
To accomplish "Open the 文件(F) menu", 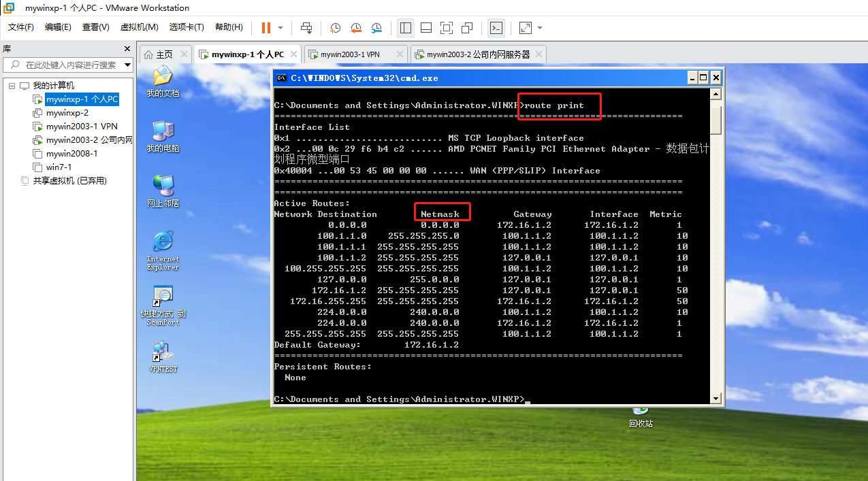I will [21, 27].
